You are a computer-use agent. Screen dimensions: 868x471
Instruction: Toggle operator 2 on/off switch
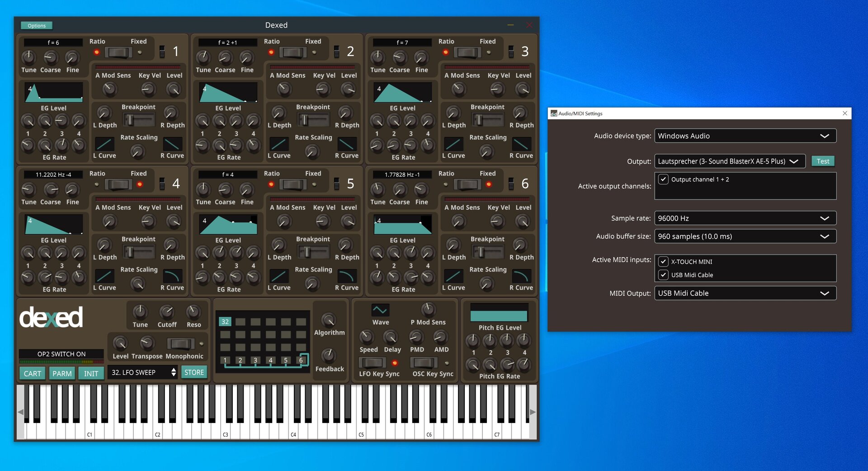tap(336, 52)
